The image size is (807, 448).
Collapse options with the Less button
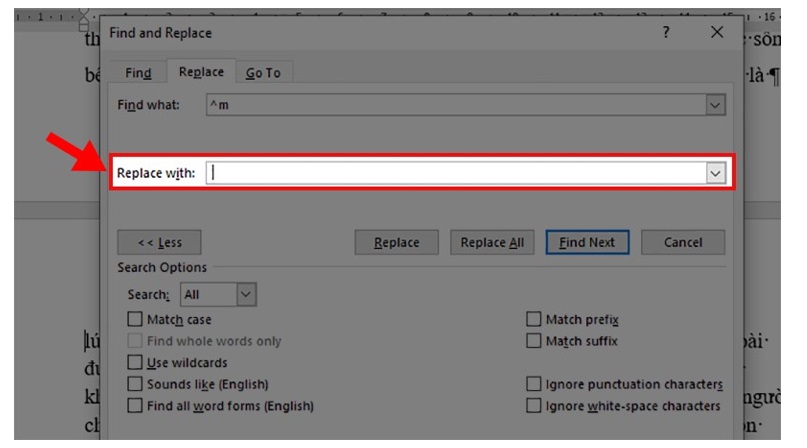pos(159,243)
